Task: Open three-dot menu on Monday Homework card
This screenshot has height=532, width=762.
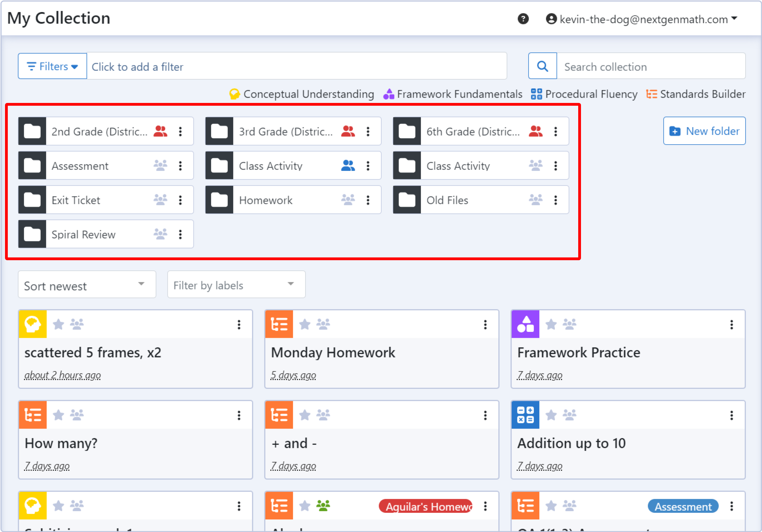Action: pyautogui.click(x=485, y=325)
